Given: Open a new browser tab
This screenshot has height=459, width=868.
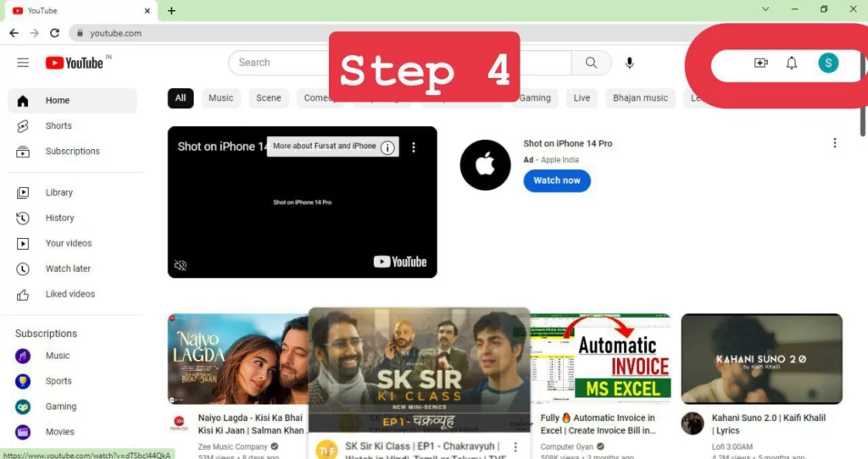Looking at the screenshot, I should click(x=171, y=10).
